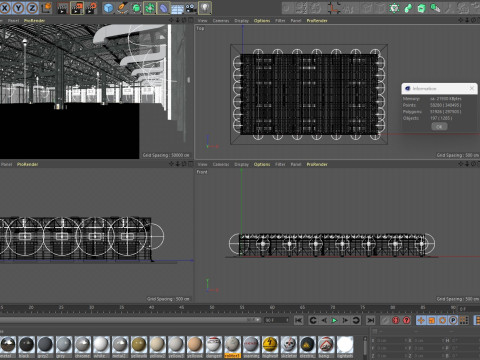
Task: Go to next key
Action: (x=356, y=320)
